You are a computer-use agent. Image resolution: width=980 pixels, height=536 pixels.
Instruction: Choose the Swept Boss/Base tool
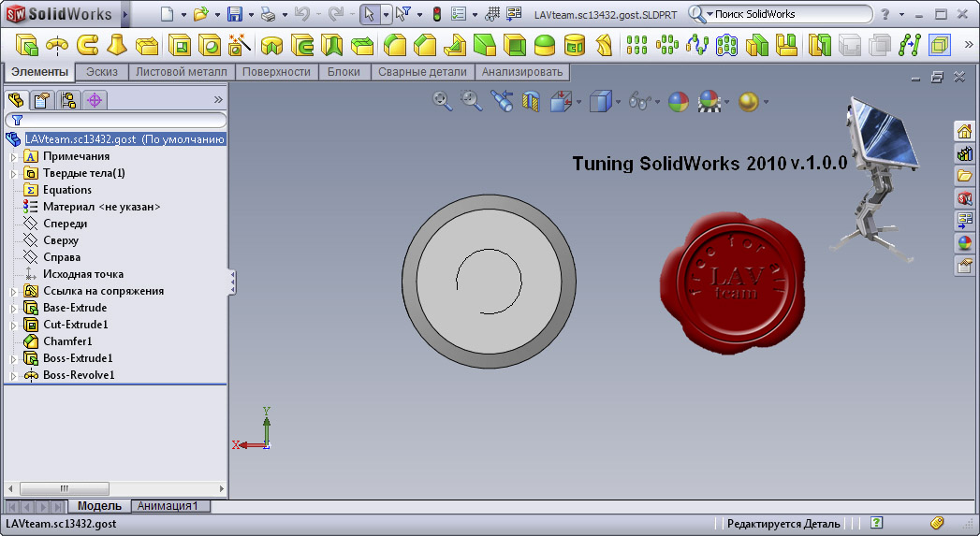pyautogui.click(x=87, y=45)
